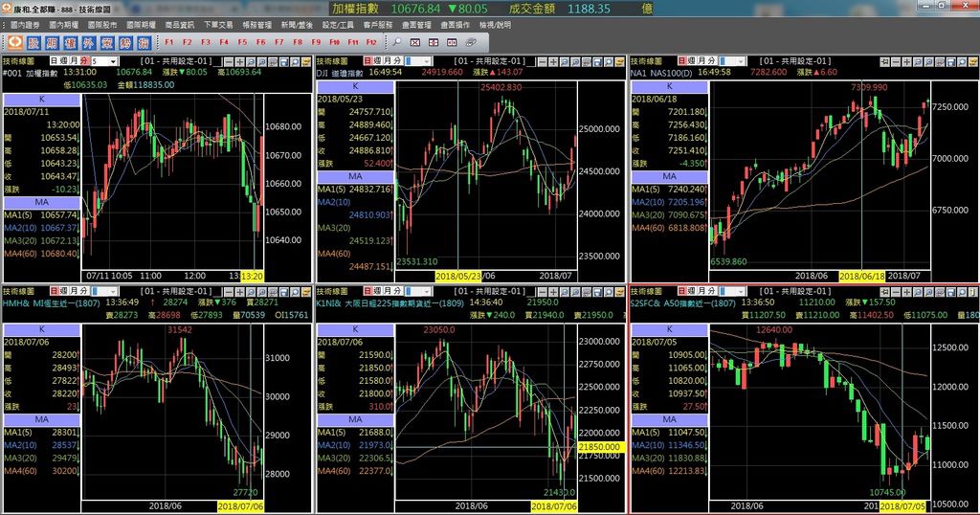
Task: Click the [01 - 共用設定-01] label in the DJI chart
Action: click(490, 61)
